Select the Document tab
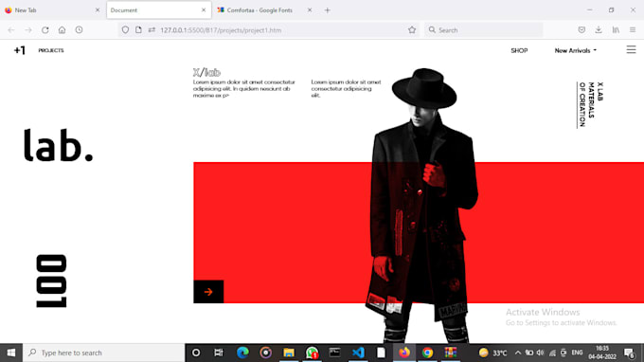 pos(158,10)
